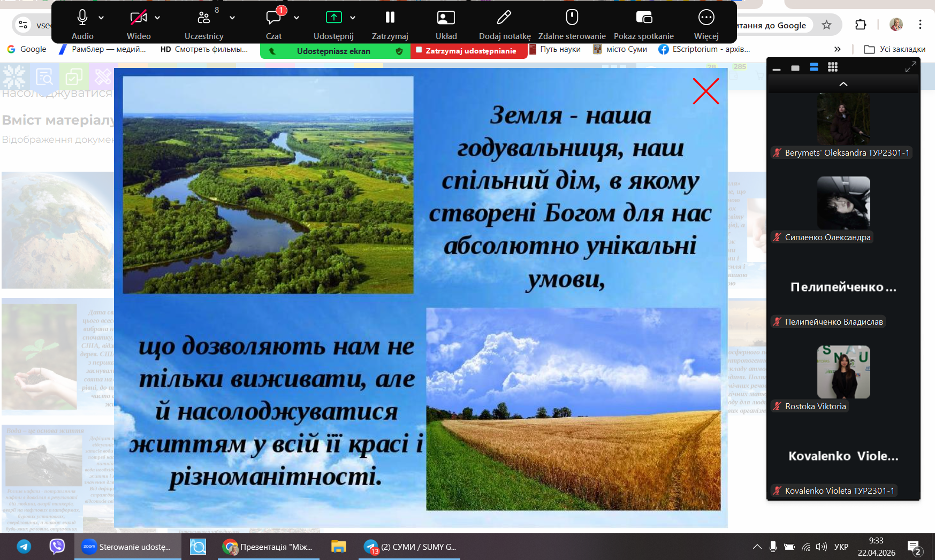Screen dimensions: 935x560
Task: Select Rostoka Viktoria video thumbnail
Action: pyautogui.click(x=843, y=372)
